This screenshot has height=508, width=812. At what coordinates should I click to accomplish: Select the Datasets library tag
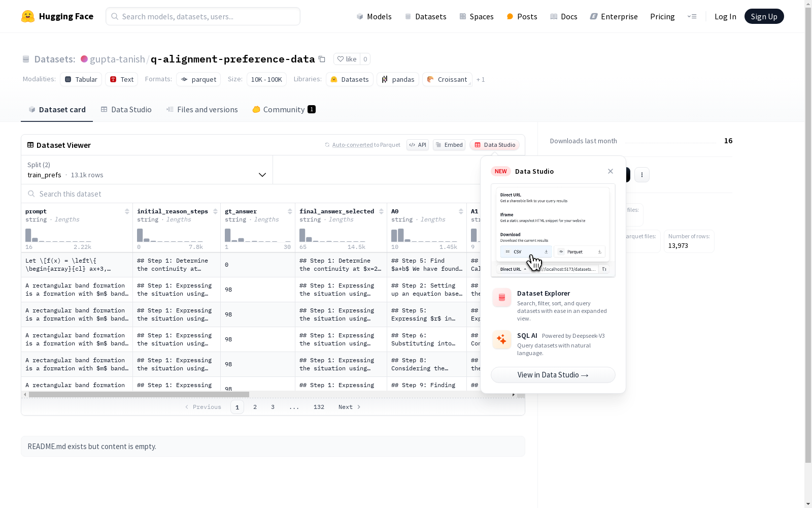tap(350, 79)
